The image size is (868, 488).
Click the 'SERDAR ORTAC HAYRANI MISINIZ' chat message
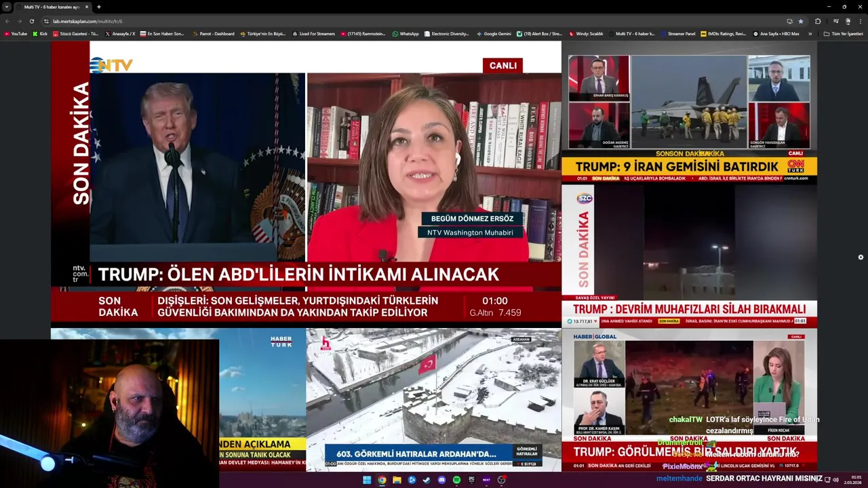coord(764,479)
